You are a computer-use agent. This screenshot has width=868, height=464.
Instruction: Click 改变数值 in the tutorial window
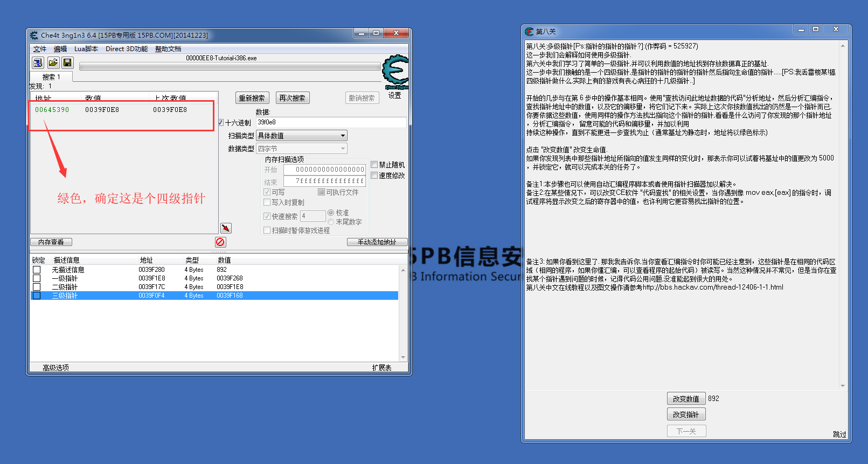tap(686, 399)
